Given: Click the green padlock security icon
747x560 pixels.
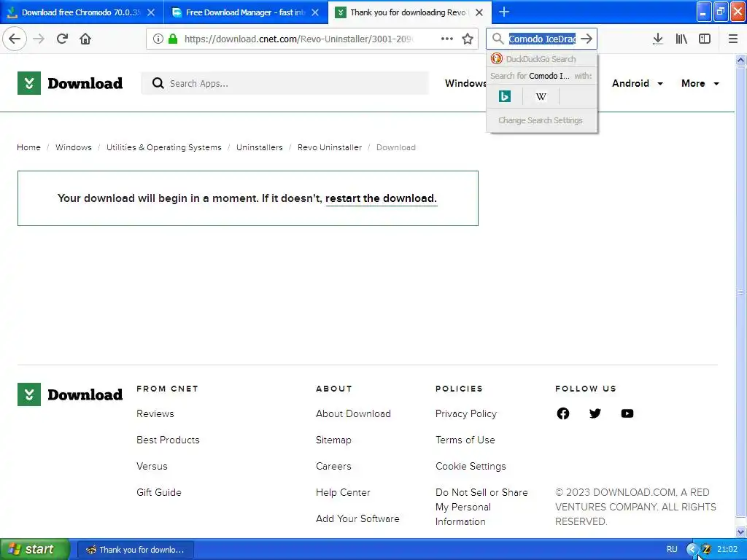Looking at the screenshot, I should [x=173, y=39].
